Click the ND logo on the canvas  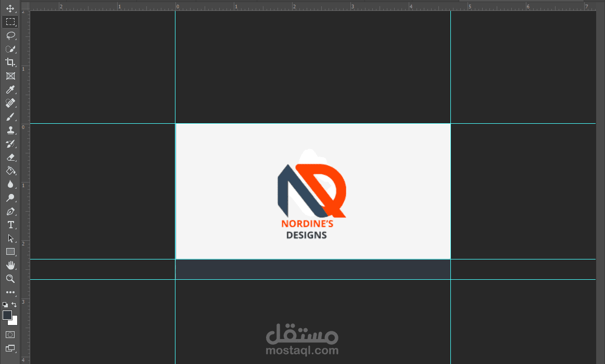point(312,191)
